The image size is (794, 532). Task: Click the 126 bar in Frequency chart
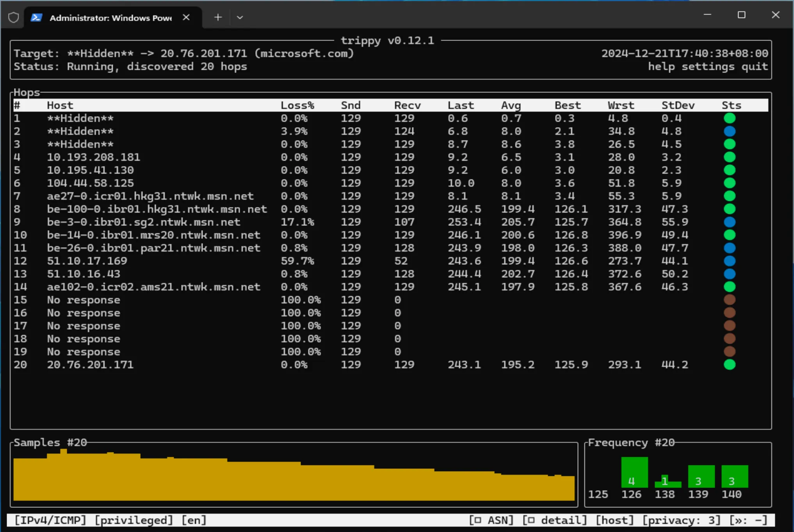pyautogui.click(x=634, y=472)
